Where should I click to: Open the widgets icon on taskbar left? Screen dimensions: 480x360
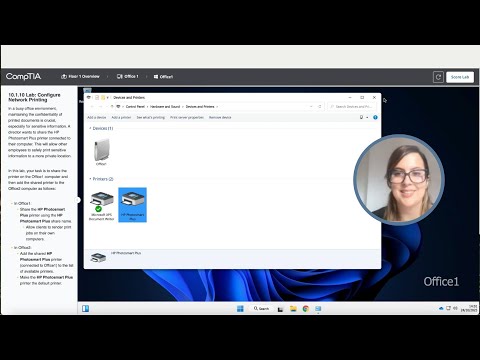pyautogui.click(x=86, y=308)
